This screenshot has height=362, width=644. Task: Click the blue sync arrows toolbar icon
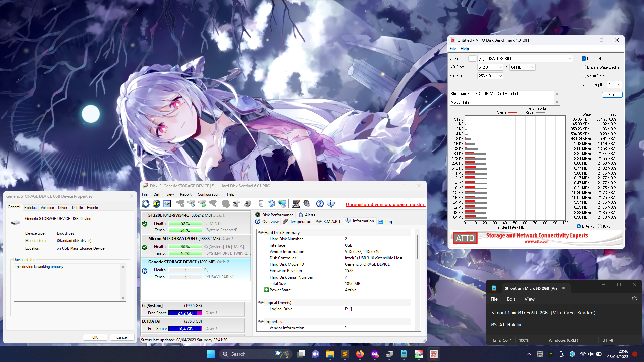click(272, 204)
